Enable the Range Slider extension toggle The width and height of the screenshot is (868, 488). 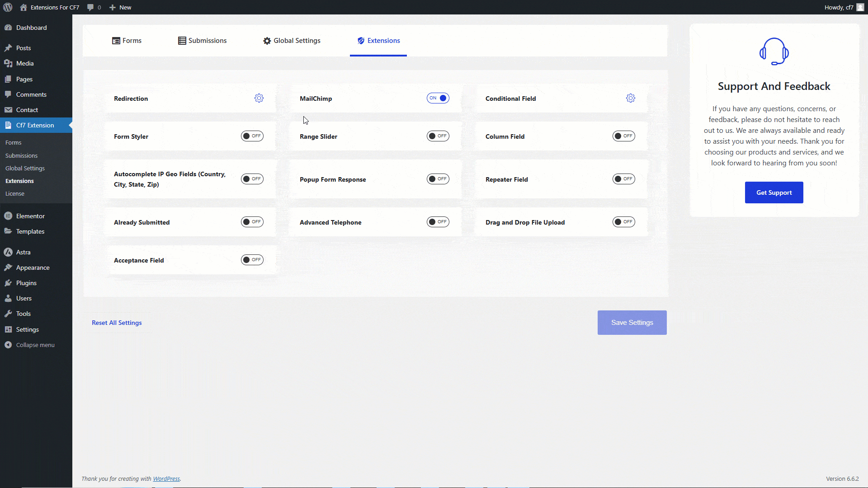coord(438,136)
